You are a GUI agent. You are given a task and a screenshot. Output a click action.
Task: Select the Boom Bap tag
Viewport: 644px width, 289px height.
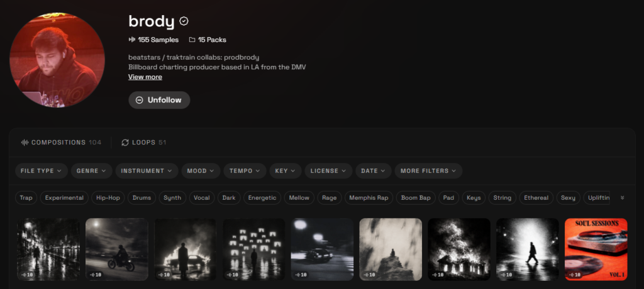pyautogui.click(x=416, y=198)
